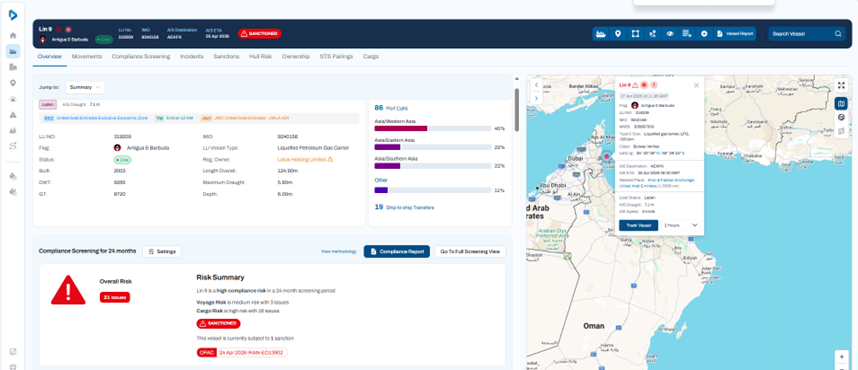Open the export sidebar icon near bottom
The width and height of the screenshot is (858, 370).
point(13,351)
